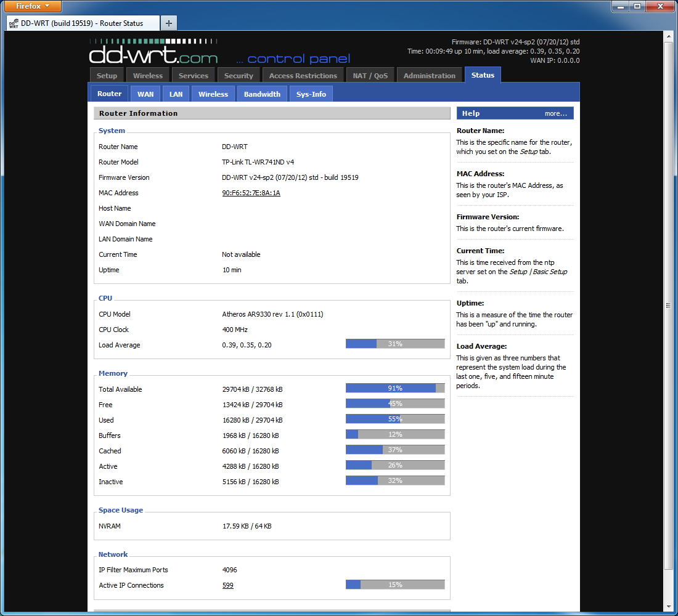678x616 pixels.
Task: Click the Load Average value 0.39, 0.35, 0.20
Action: tap(247, 346)
